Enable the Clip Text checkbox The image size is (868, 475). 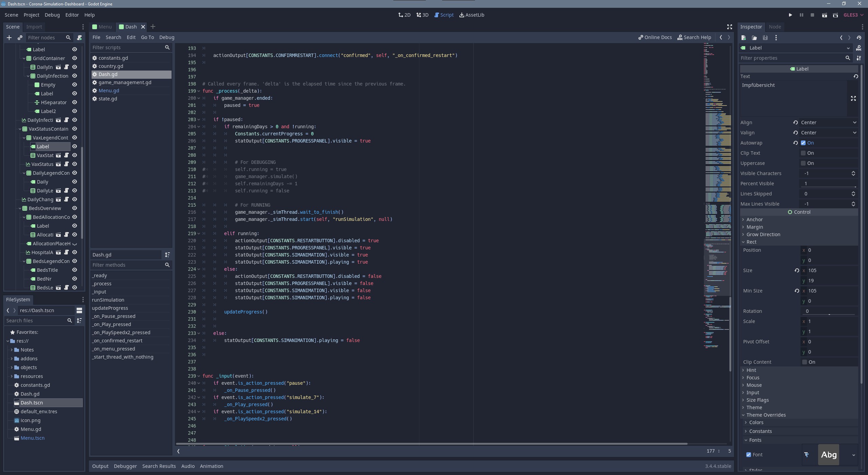803,153
